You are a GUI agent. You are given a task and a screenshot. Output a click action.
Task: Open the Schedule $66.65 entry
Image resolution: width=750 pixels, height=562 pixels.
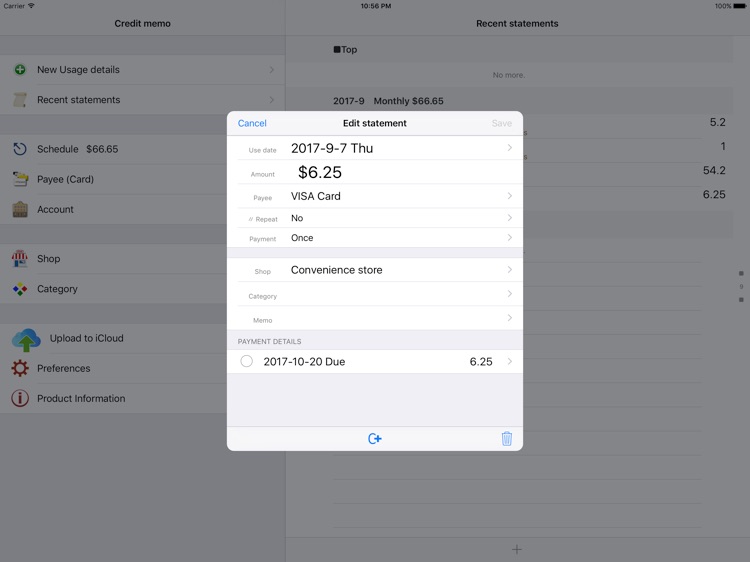click(113, 149)
